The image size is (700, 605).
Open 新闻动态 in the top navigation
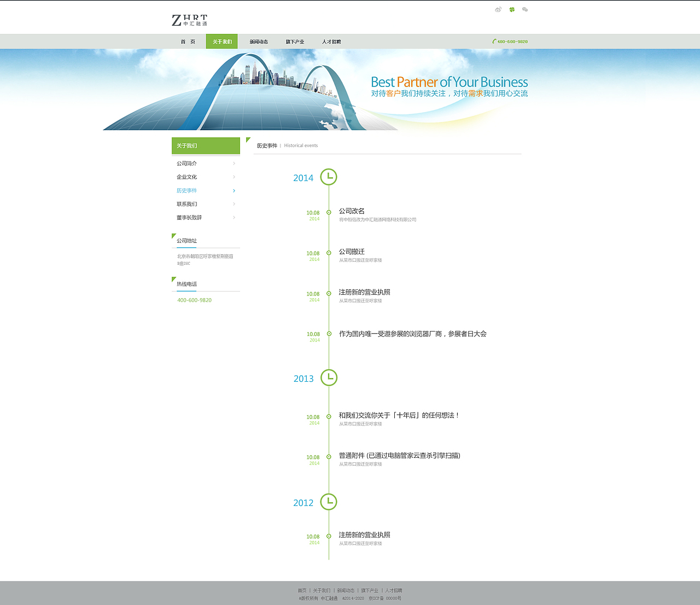[259, 42]
